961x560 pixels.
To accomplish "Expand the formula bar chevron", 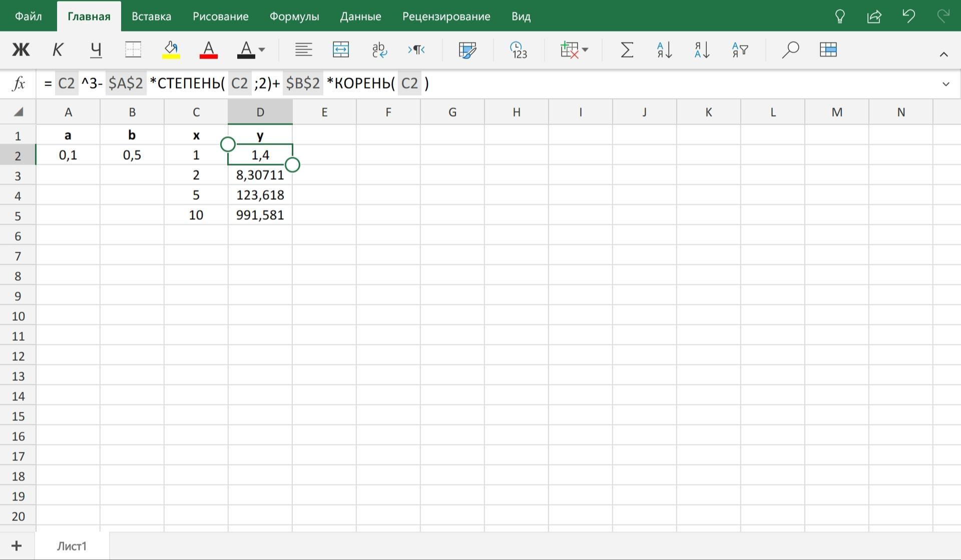I will point(945,84).
